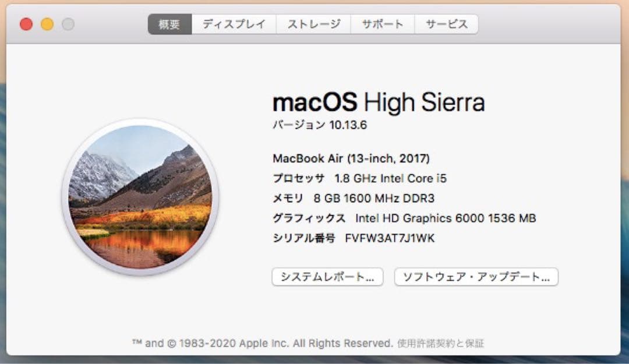
Task: Click the 8 GB 1600 MHz DDR3 text
Action: coord(374,198)
